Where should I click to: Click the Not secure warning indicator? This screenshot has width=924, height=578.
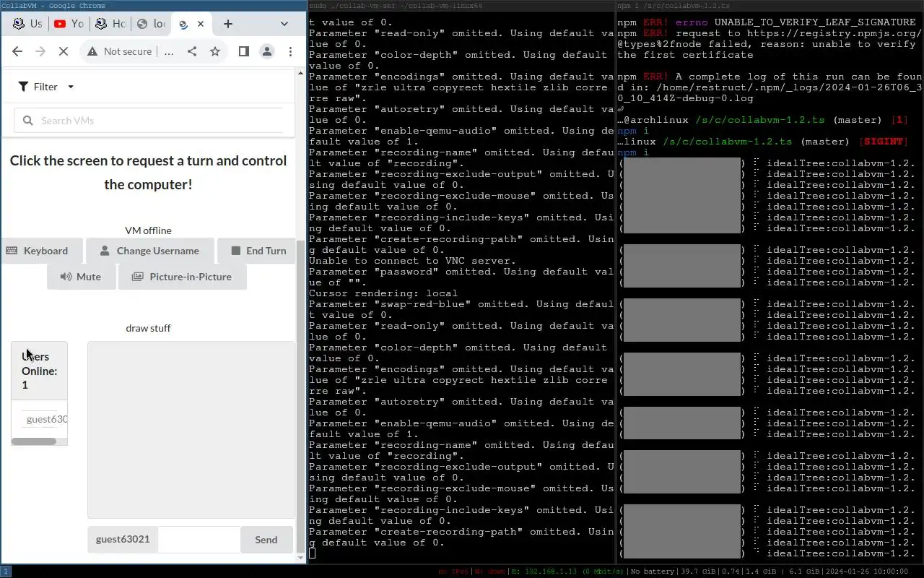tap(119, 51)
